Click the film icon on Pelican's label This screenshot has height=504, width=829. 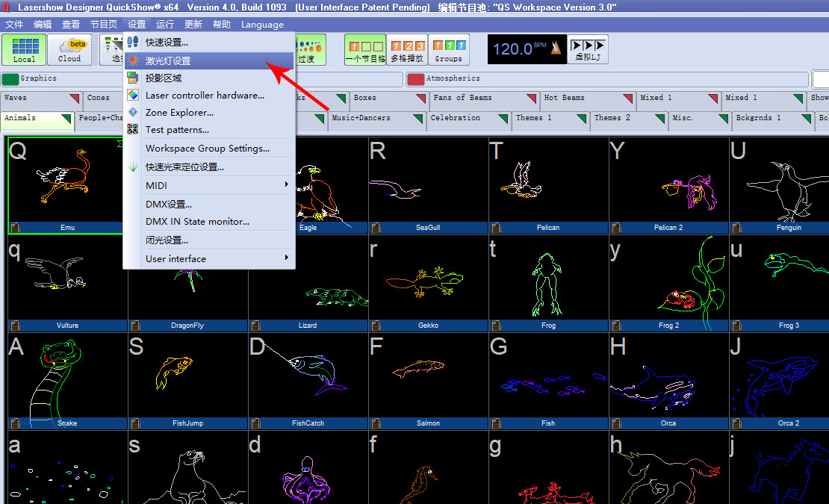[x=496, y=228]
